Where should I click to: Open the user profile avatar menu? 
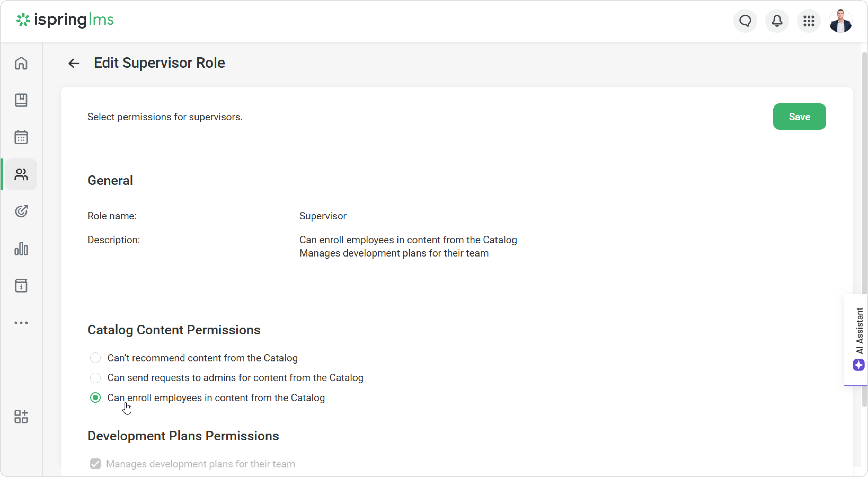coord(840,21)
